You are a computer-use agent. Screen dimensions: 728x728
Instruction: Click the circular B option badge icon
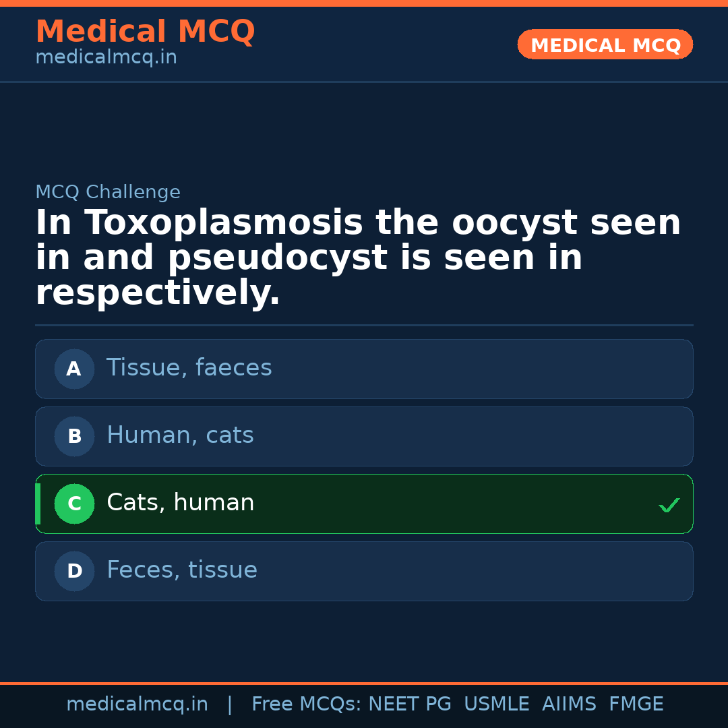(x=74, y=436)
